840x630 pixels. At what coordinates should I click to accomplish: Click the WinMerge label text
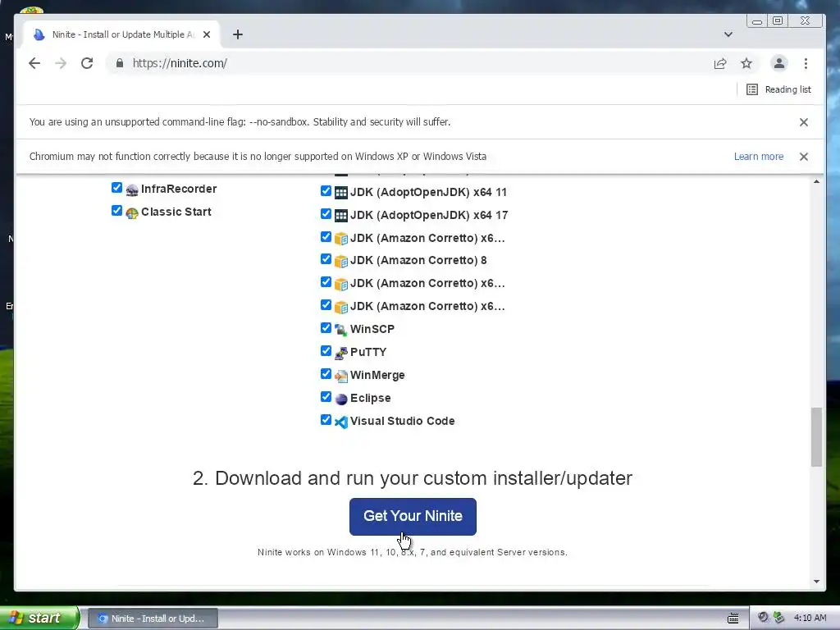point(377,376)
